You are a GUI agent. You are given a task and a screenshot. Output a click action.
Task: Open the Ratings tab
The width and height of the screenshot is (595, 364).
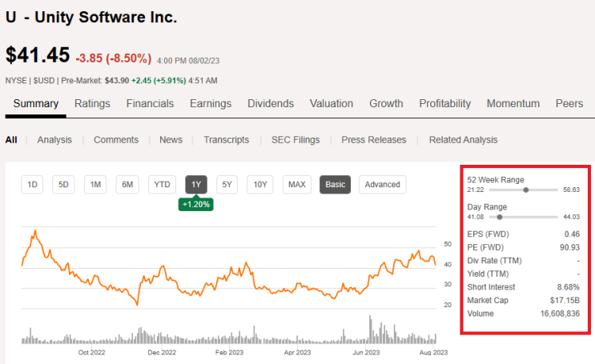pyautogui.click(x=92, y=104)
